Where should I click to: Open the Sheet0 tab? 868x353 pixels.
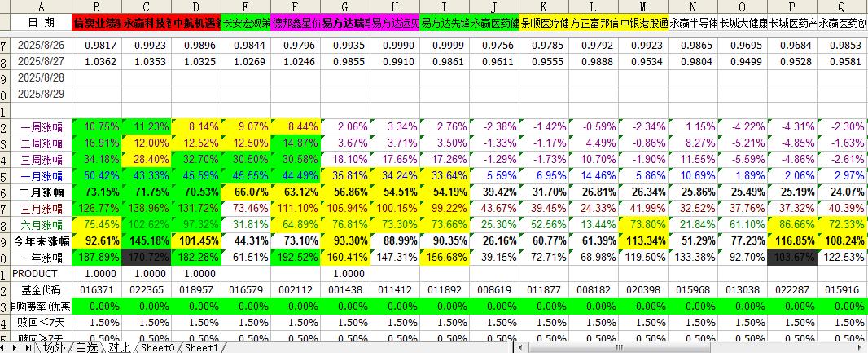[157, 347]
